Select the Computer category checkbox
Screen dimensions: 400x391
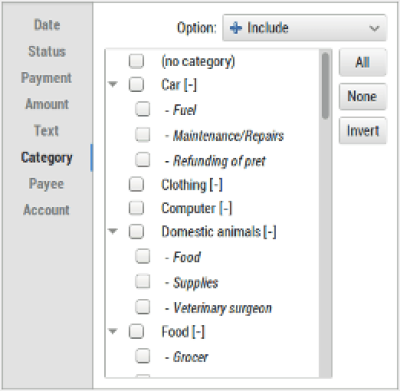click(136, 208)
